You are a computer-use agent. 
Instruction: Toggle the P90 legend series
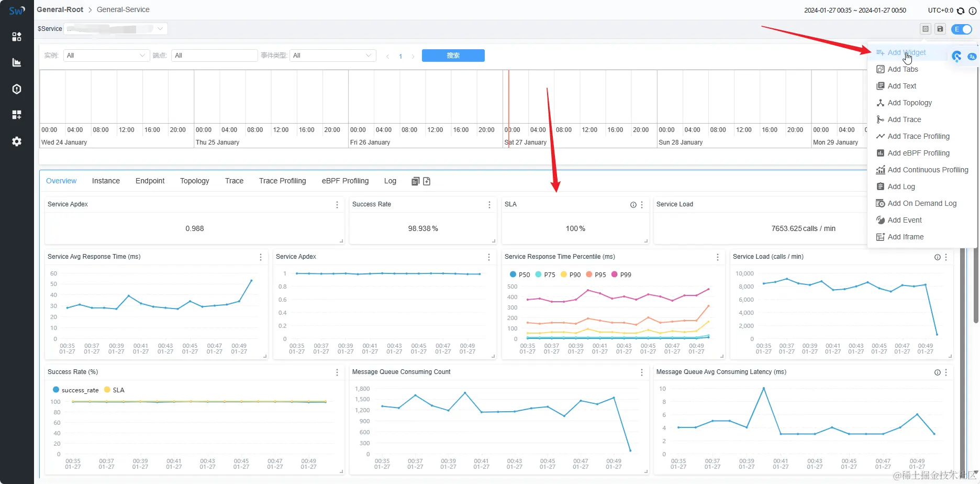coord(570,274)
